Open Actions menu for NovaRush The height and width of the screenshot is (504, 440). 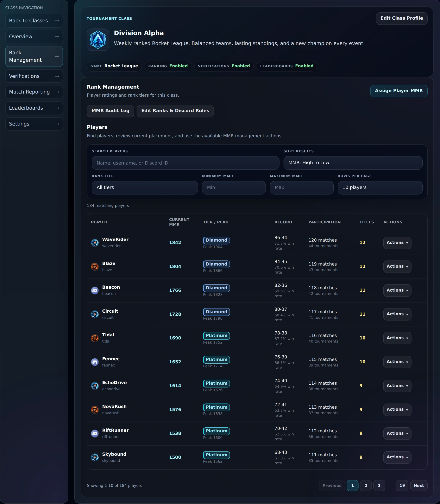point(397,409)
